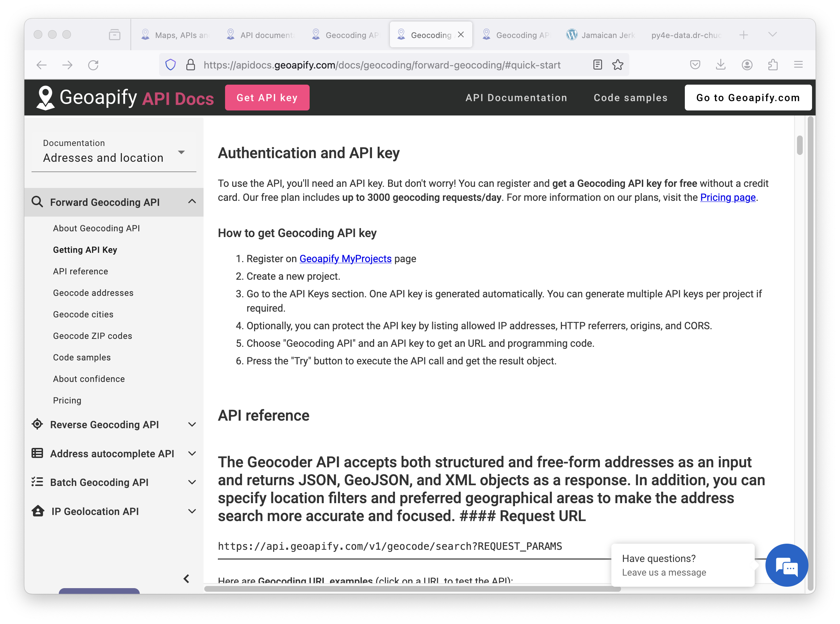Viewport: 840px width, 624px height.
Task: Select Geocode addresses in sidebar
Action: (93, 293)
